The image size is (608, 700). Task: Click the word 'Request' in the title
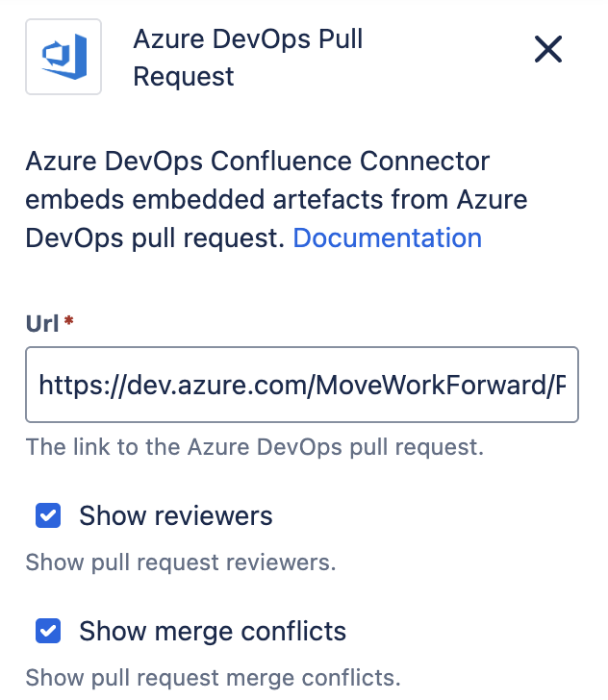tap(184, 77)
